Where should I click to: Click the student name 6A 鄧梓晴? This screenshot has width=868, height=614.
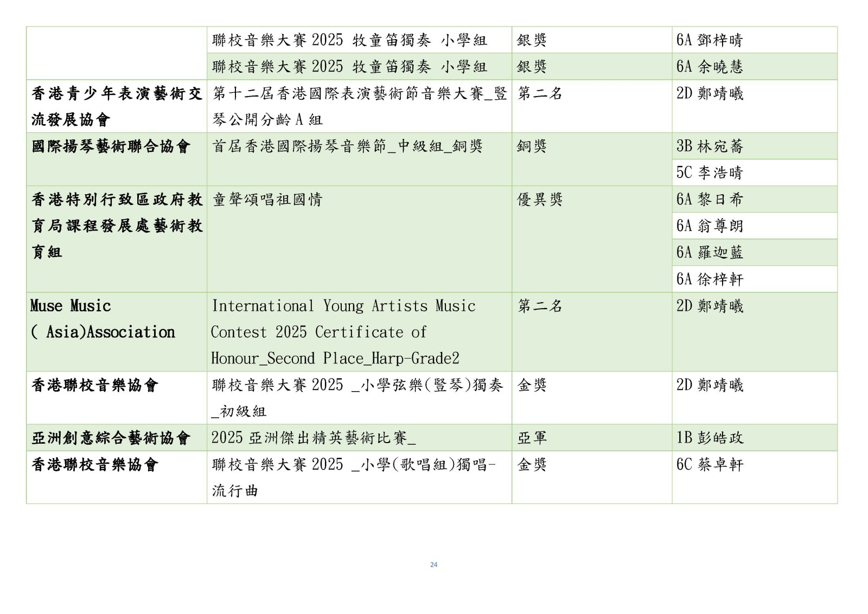[x=709, y=40]
